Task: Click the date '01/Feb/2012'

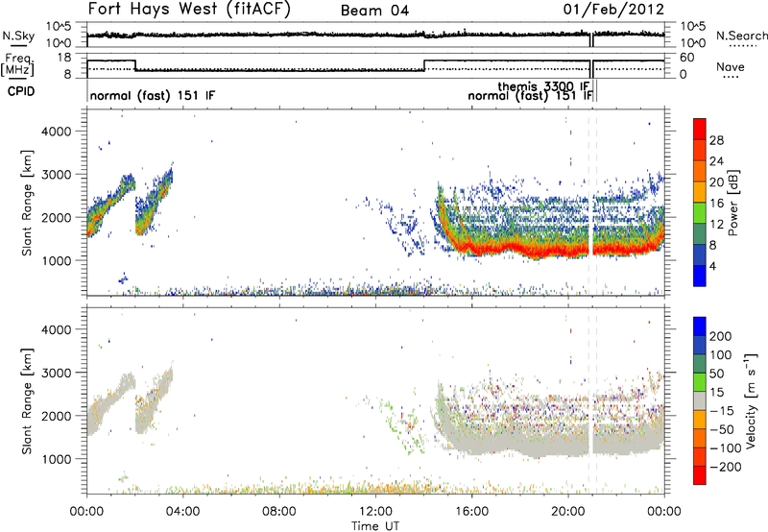Action: click(613, 9)
